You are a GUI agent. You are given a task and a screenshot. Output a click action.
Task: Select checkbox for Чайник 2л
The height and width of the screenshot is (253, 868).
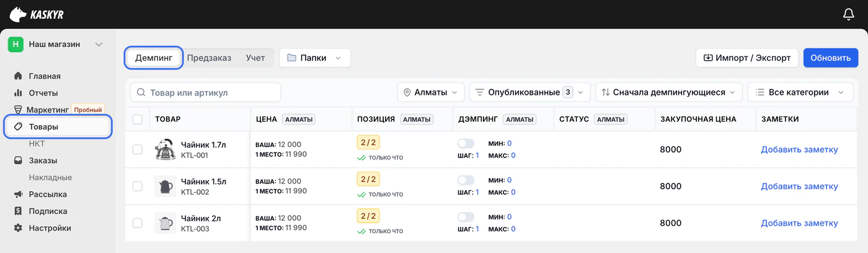tap(138, 223)
